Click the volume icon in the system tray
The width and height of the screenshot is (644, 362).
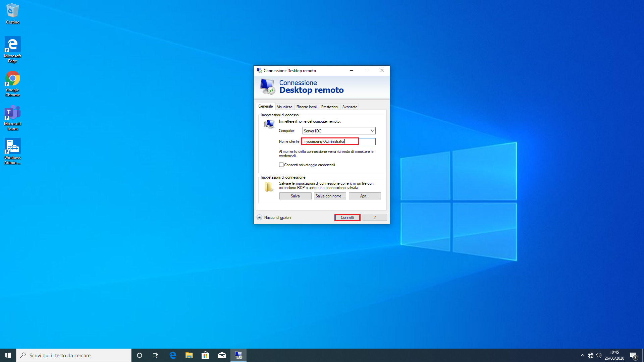pyautogui.click(x=599, y=355)
